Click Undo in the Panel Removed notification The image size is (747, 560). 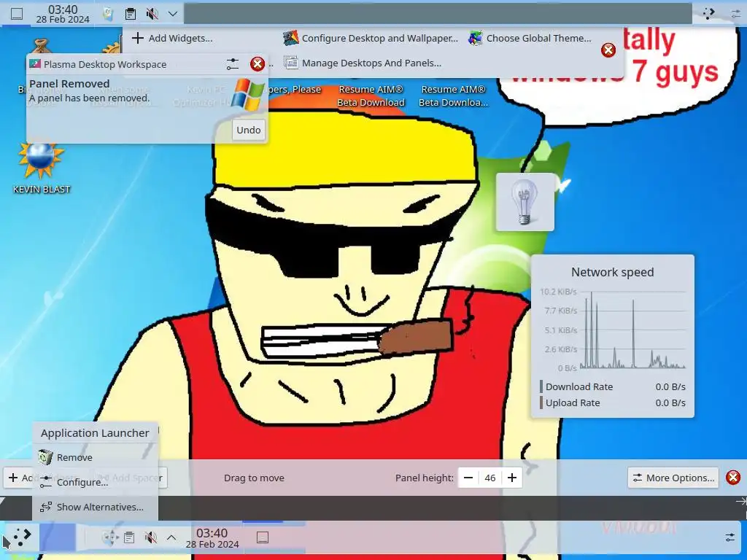[x=249, y=130]
